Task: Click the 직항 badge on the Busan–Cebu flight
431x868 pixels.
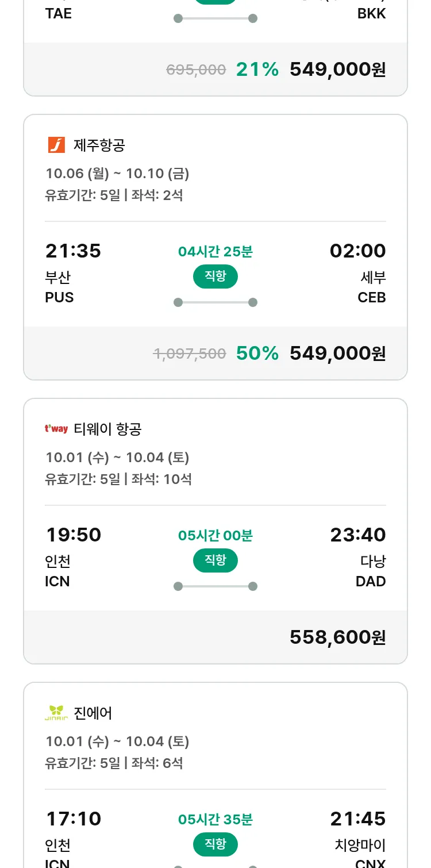Action: 215,276
